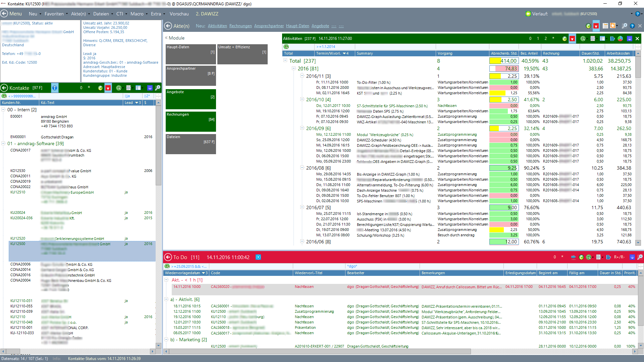
Task: Open the Rechnungen link under Neu
Action: [240, 26]
